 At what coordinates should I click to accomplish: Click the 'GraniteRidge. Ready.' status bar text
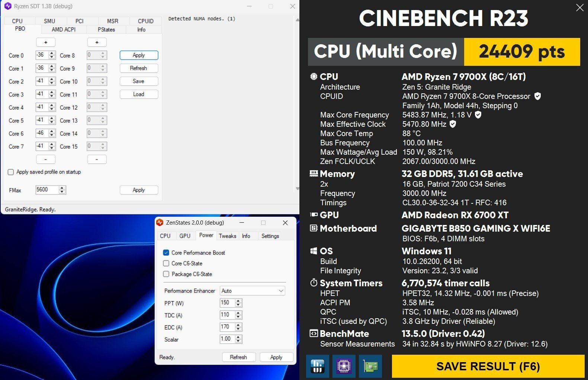pos(30,209)
